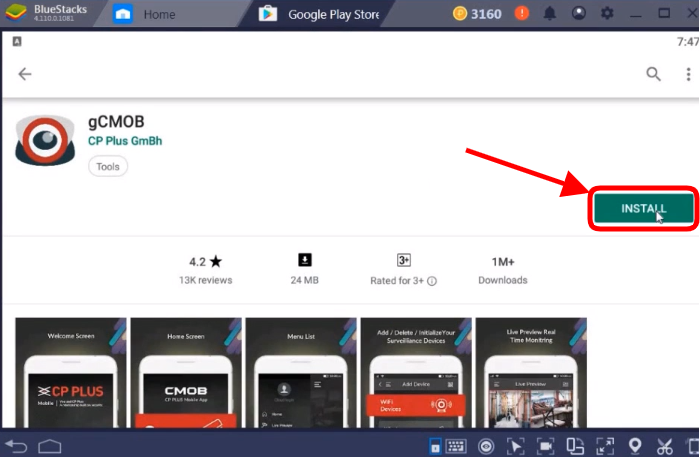Toggle the eye overlay icon in bottom bar
This screenshot has width=700, height=457.
[486, 446]
